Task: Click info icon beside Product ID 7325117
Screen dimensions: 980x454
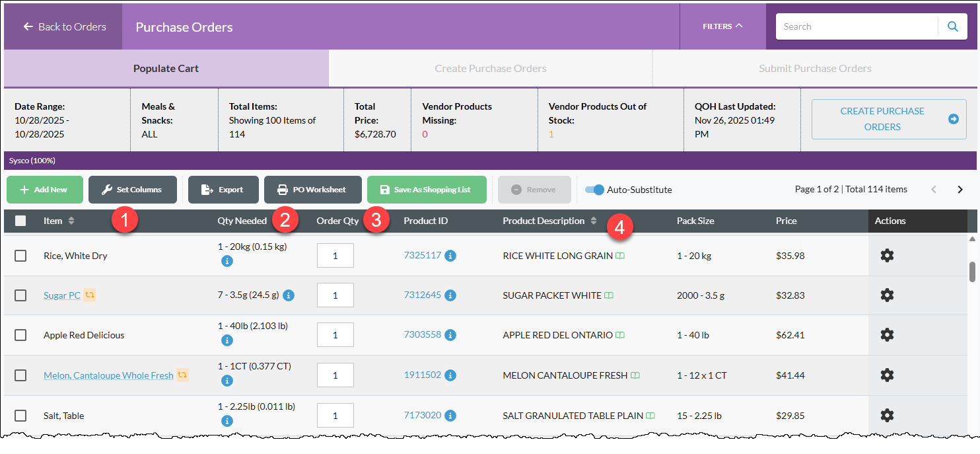Action: click(450, 256)
